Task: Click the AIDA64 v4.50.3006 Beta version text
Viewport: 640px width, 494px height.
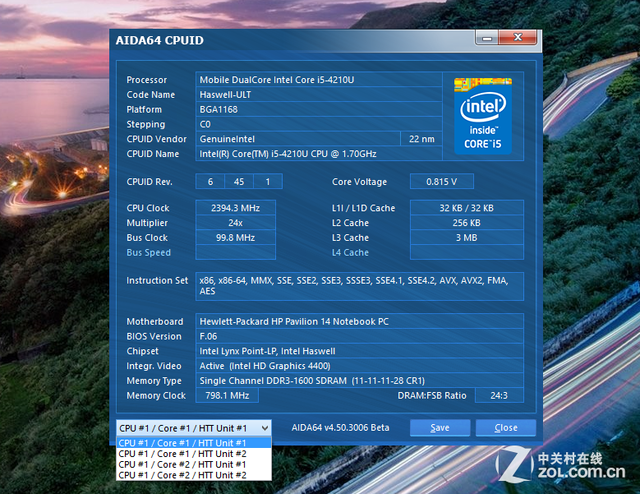Action: 340,427
